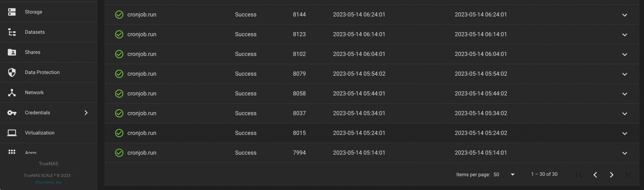Go to next page of jobs
Screen dimensions: 644x190
tap(611, 175)
